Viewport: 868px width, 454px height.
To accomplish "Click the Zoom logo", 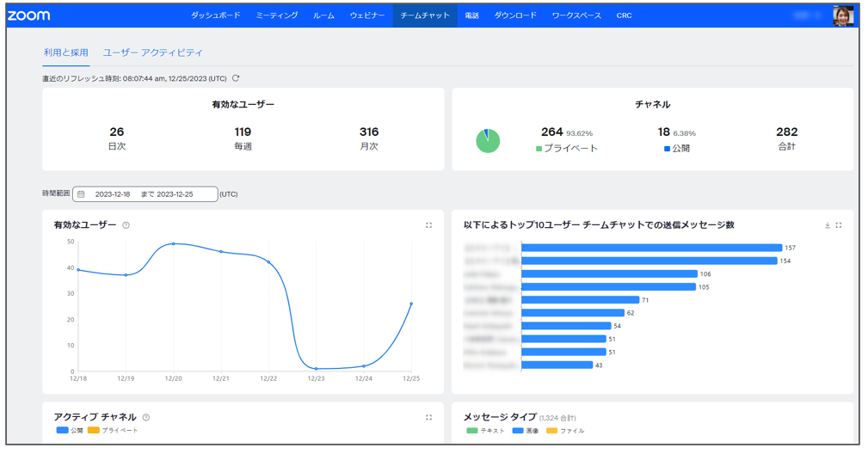I will [28, 15].
